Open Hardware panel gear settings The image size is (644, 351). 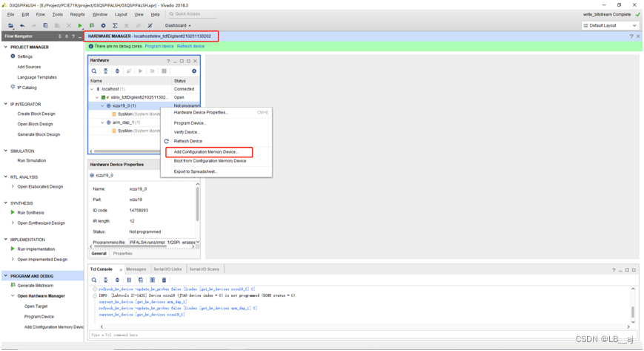tap(194, 71)
